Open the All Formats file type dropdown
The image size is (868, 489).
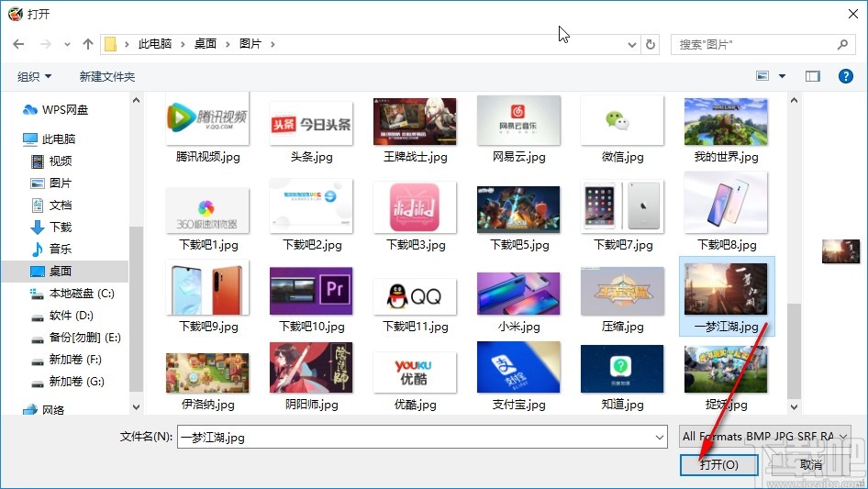pyautogui.click(x=765, y=437)
